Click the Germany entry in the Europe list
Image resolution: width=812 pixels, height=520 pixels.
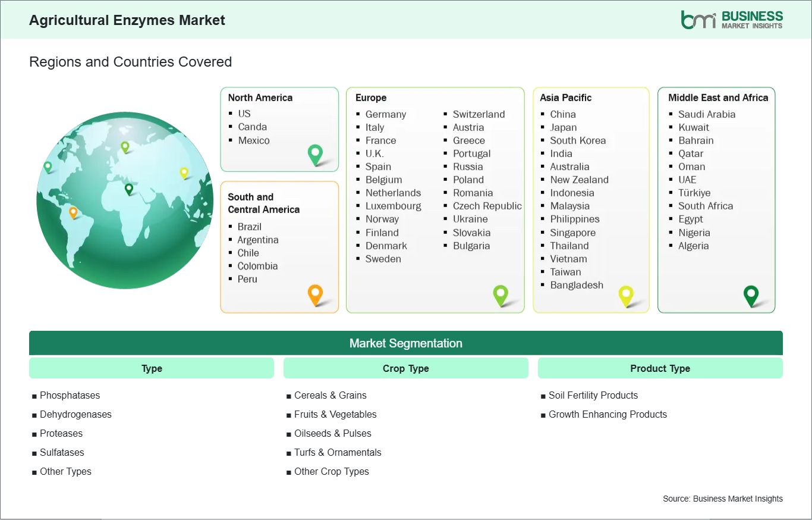(x=386, y=114)
